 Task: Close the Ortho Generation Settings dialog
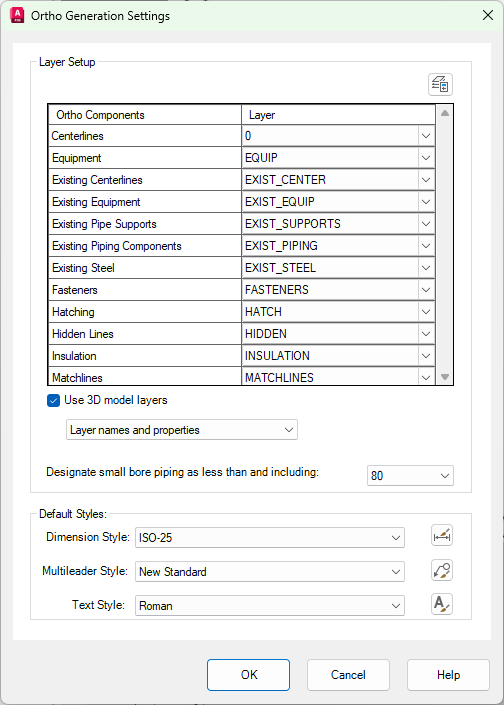(488, 15)
